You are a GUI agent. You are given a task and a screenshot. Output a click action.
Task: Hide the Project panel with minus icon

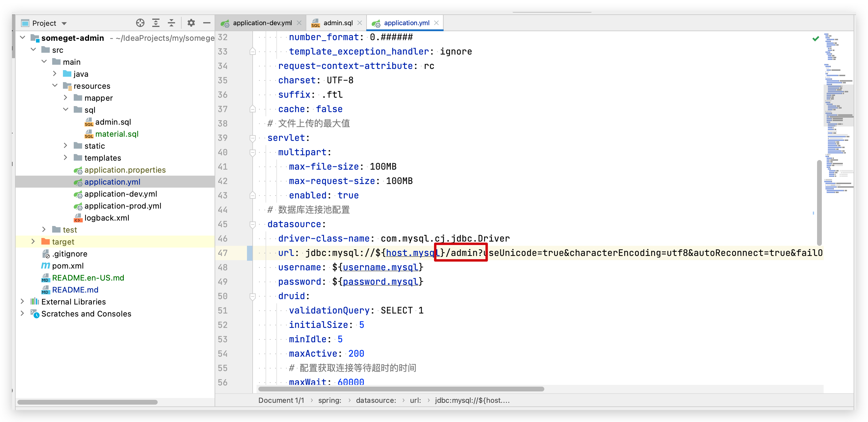point(207,23)
